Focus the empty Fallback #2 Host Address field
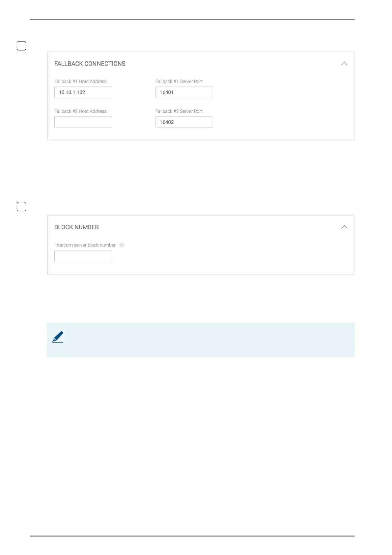 [83, 122]
